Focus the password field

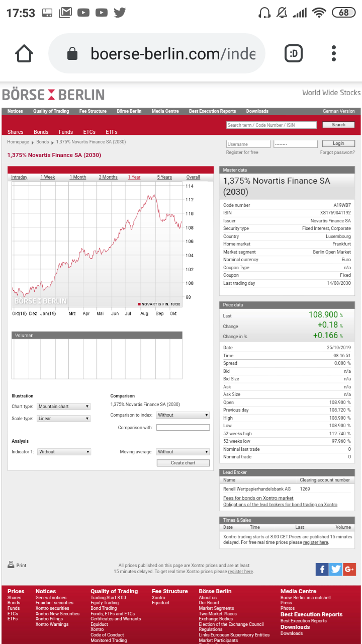pyautogui.click(x=295, y=144)
